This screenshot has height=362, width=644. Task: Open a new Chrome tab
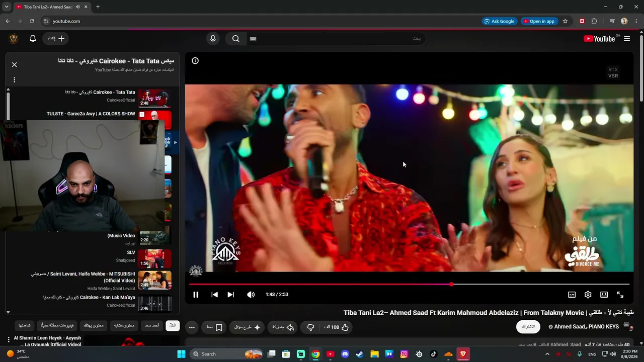pos(98,7)
